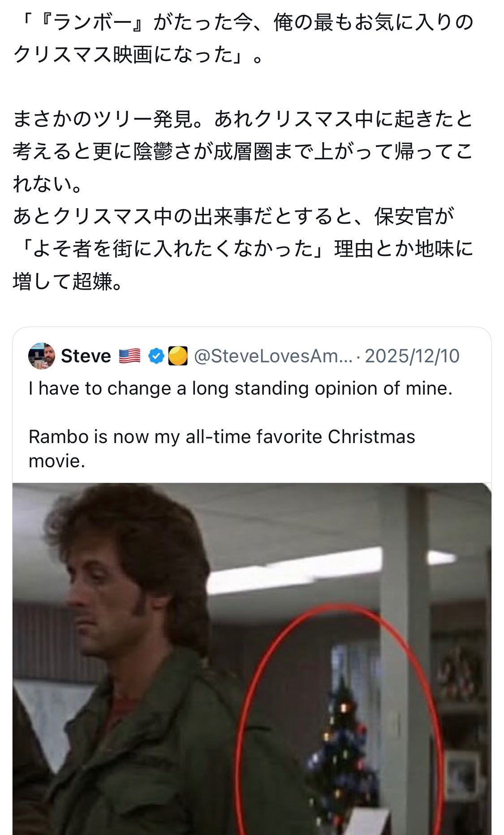
Task: Tap the blue verified checkmark badge
Action: click(155, 356)
